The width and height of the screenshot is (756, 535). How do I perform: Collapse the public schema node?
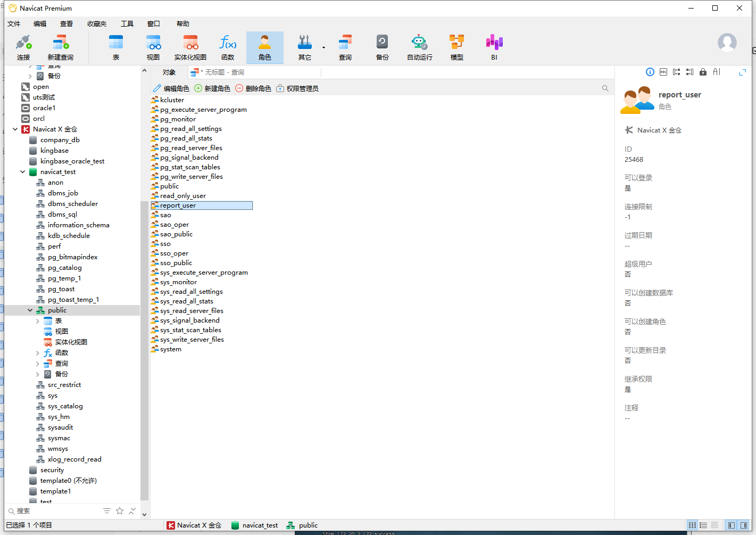[30, 310]
